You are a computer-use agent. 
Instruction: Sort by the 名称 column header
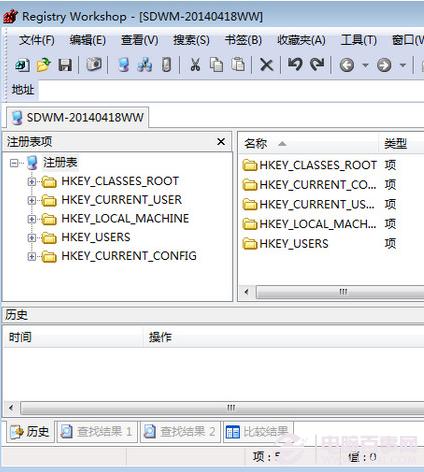(309, 144)
